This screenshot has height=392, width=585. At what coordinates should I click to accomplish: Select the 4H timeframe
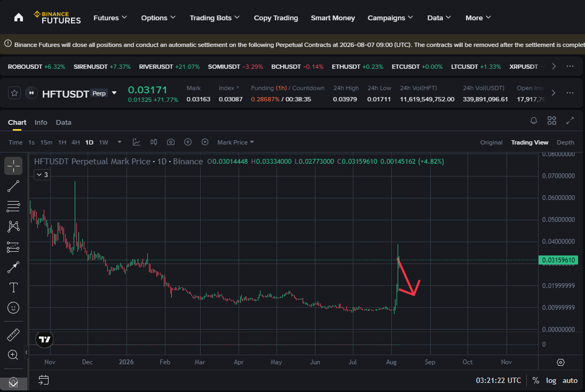click(75, 142)
